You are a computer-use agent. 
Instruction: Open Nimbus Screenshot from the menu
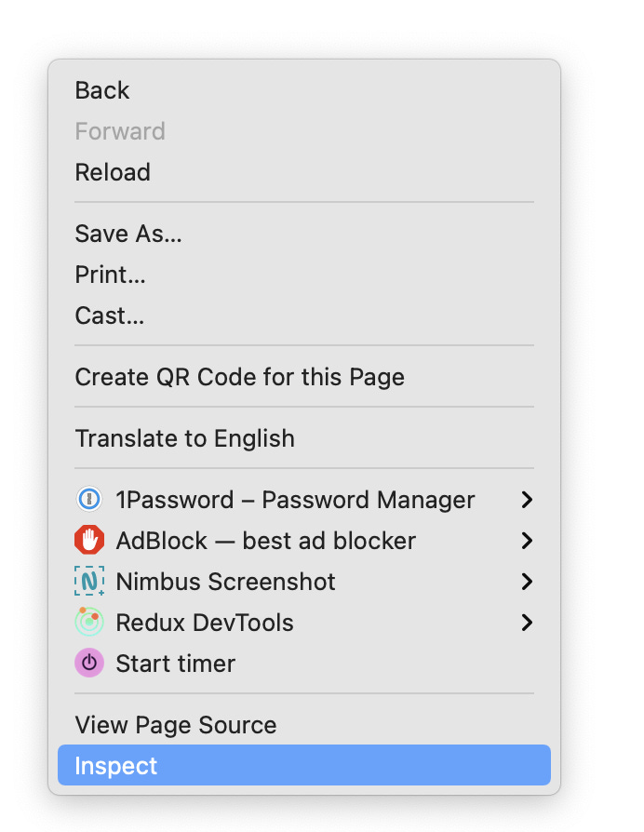click(x=225, y=582)
